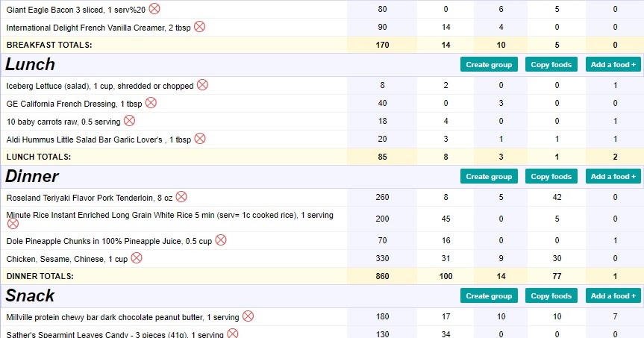The image size is (644, 338).
Task: Copy foods from Dinner section
Action: (551, 177)
